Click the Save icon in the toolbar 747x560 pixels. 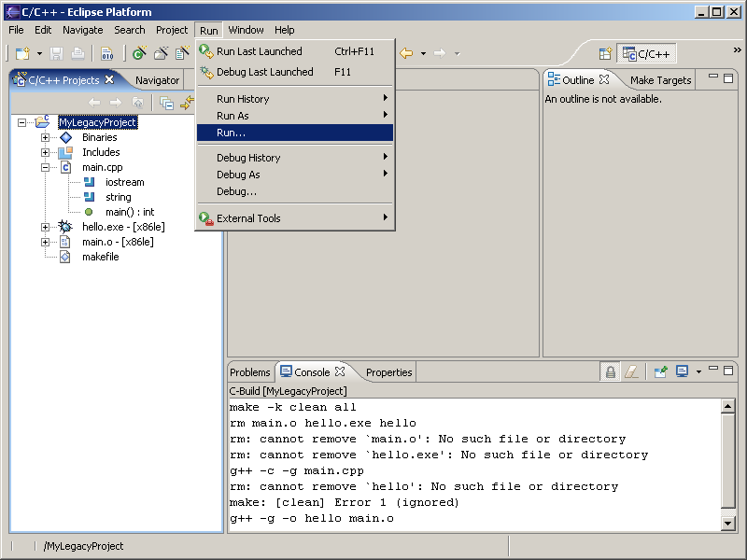pos(56,54)
